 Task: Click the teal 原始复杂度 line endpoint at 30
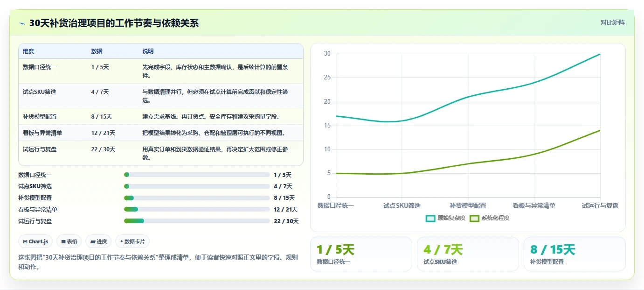600,54
